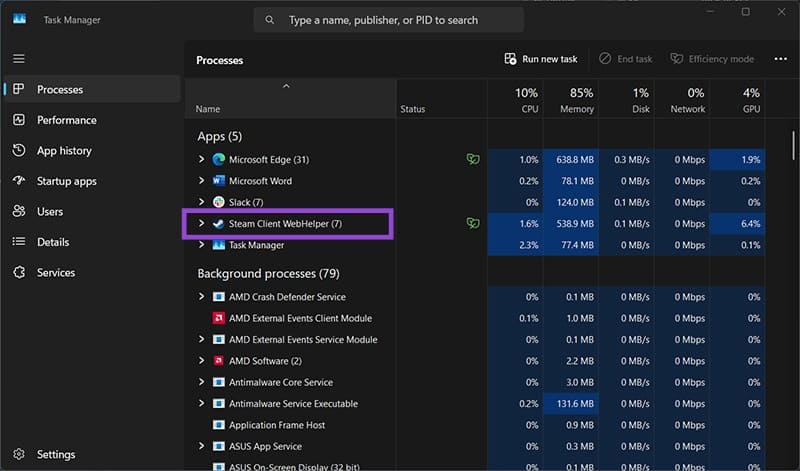Expand Steam Client WebHelper processes
This screenshot has height=471, width=800.
(202, 223)
